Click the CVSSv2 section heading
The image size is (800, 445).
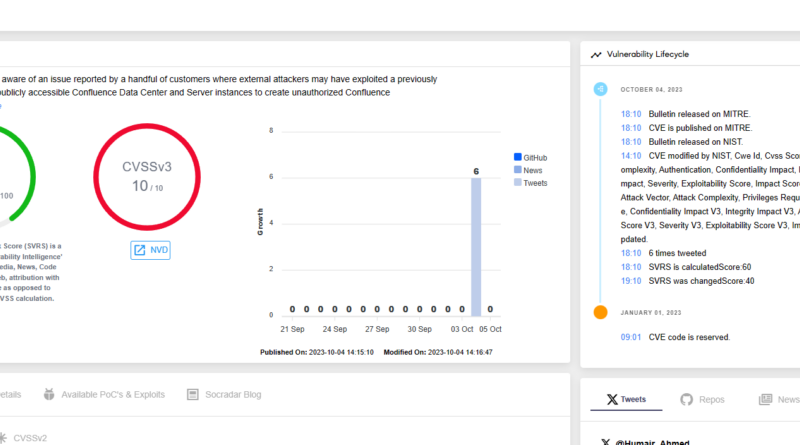[x=30, y=438]
